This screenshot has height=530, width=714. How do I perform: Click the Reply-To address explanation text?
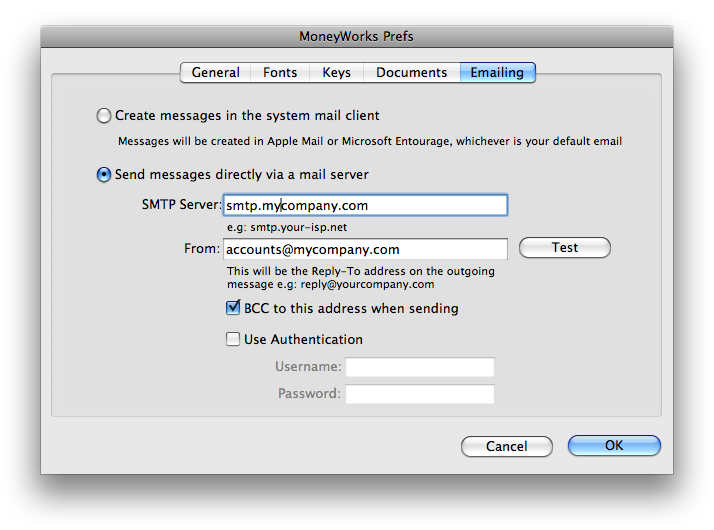[361, 278]
